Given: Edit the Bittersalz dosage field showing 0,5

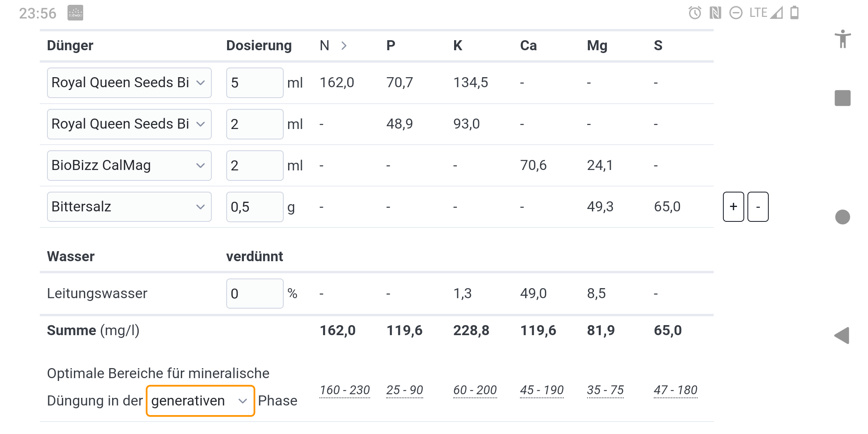Looking at the screenshot, I should [254, 207].
